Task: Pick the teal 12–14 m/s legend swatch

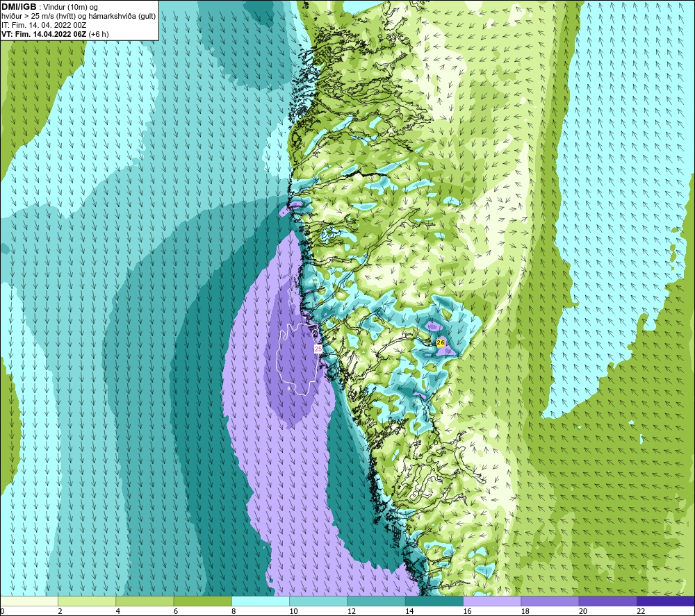Action: click(x=376, y=601)
